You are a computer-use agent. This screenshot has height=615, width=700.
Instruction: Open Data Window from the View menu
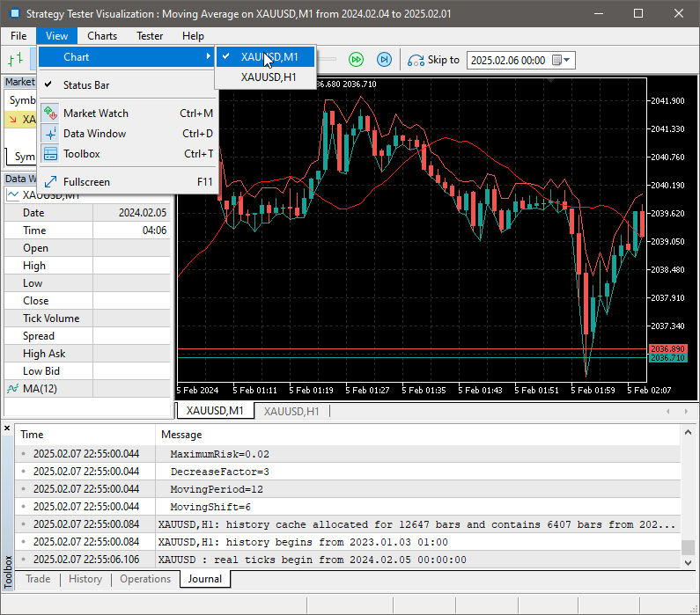click(128, 134)
